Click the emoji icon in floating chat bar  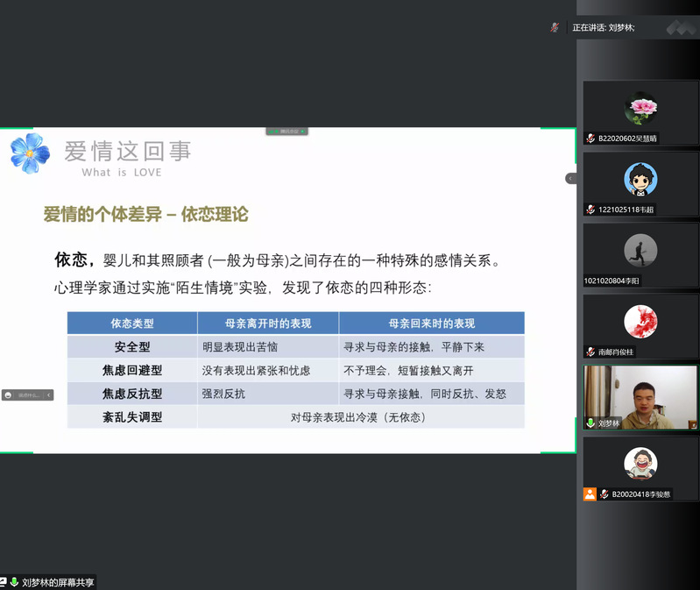[9, 395]
